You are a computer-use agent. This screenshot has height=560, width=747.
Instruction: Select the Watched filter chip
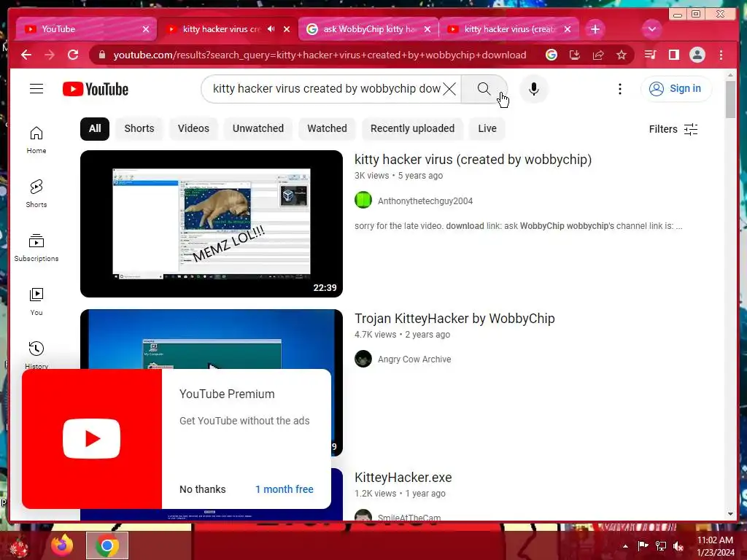[x=327, y=128]
